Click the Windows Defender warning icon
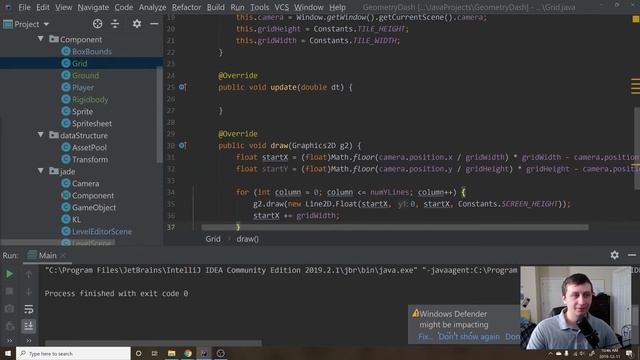The image size is (640, 360). [416, 313]
